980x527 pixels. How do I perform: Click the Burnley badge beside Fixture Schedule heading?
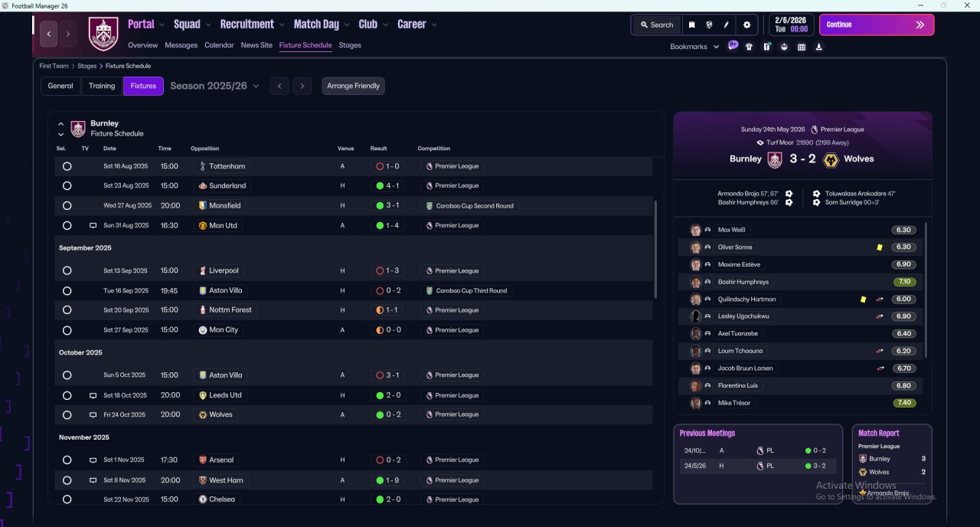(78, 128)
